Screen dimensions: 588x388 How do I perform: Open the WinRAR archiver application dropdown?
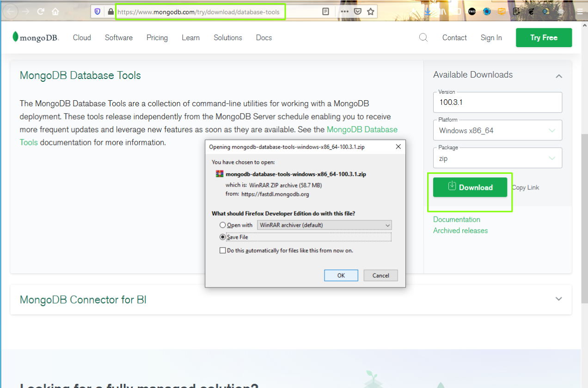click(x=325, y=225)
